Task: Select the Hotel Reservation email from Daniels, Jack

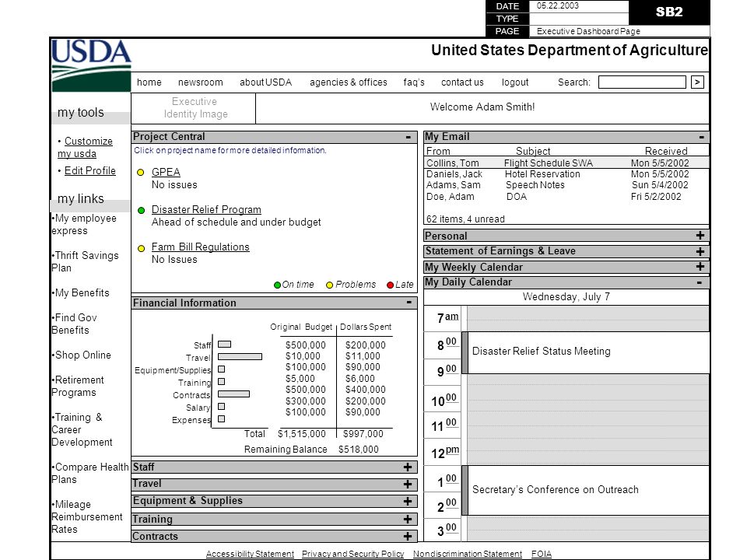Action: click(566, 174)
